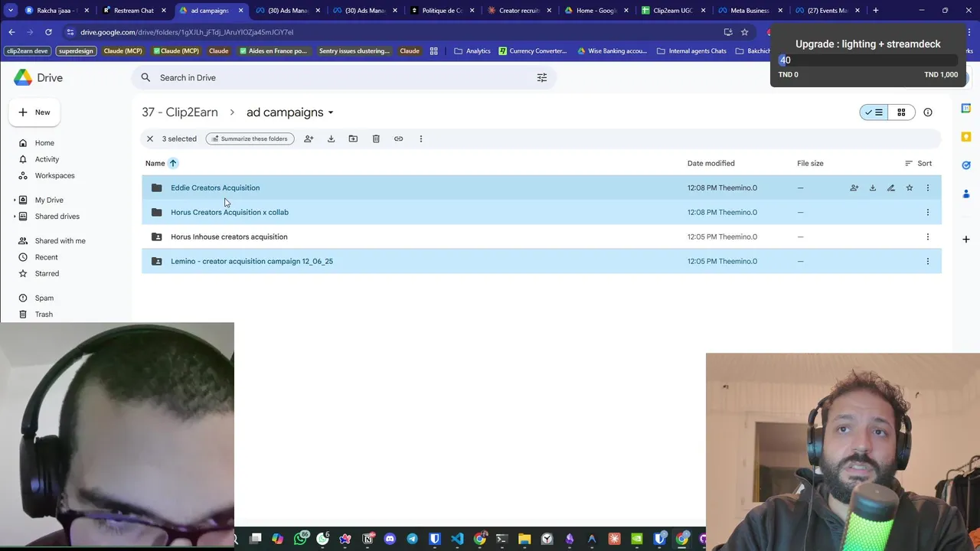The height and width of the screenshot is (551, 980).
Task: Switch to Clip2earn UGC browser tab
Action: pos(674,11)
